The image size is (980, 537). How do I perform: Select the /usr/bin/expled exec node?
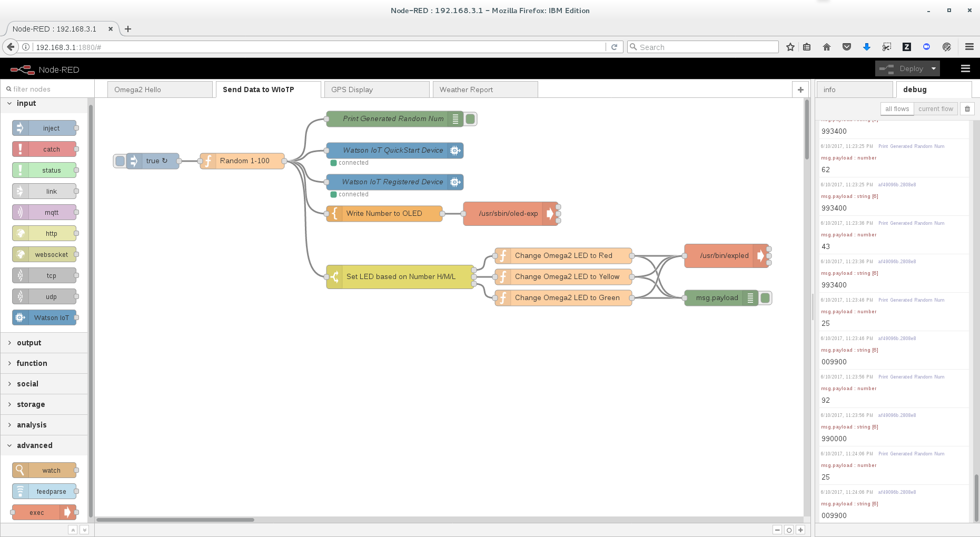click(x=727, y=256)
